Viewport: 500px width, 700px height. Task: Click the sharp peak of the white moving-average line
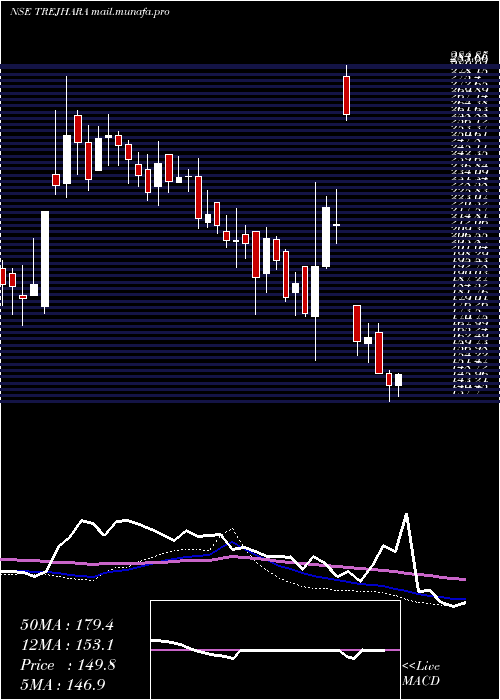coord(406,514)
